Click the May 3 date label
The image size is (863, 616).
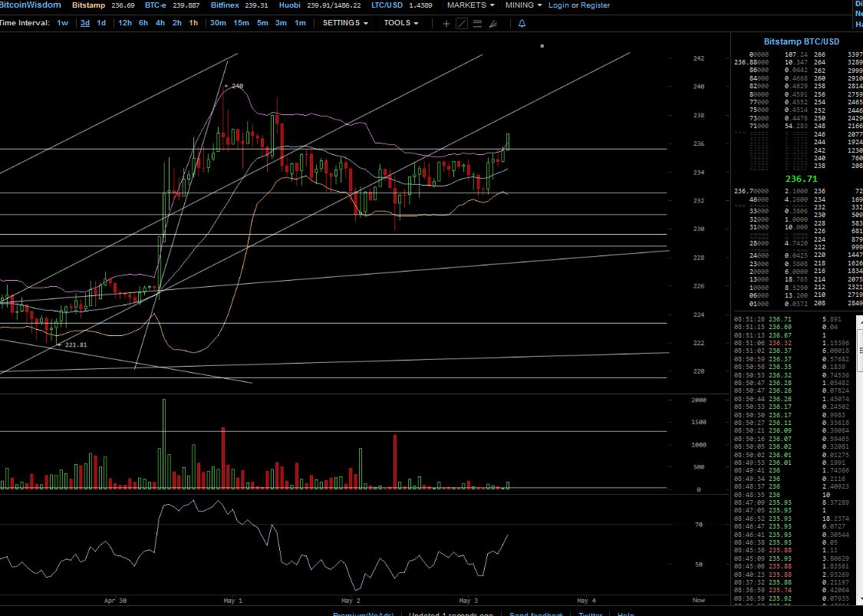click(x=469, y=601)
